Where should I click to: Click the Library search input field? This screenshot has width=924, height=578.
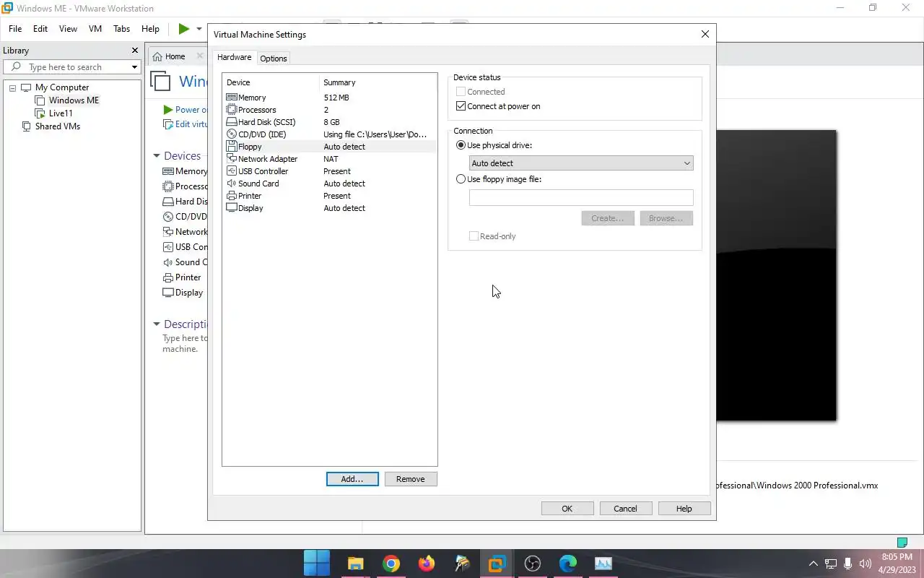tap(72, 67)
